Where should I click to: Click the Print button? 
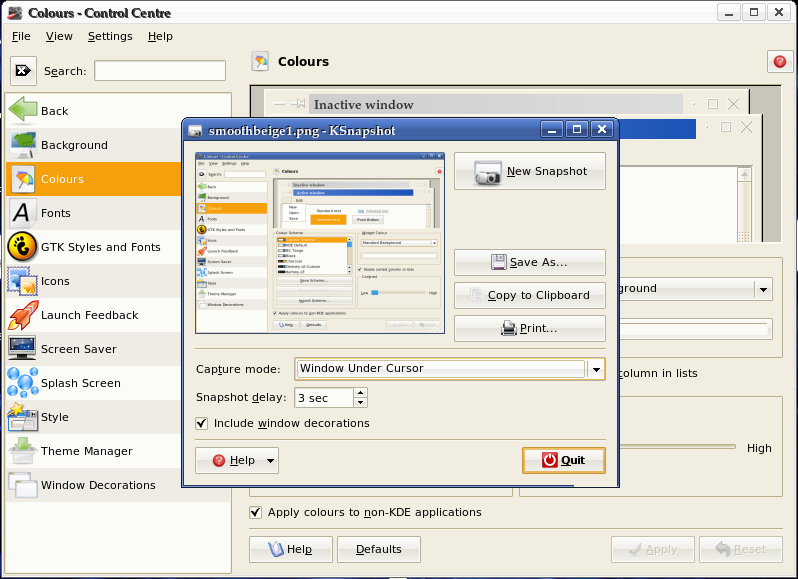coord(530,328)
